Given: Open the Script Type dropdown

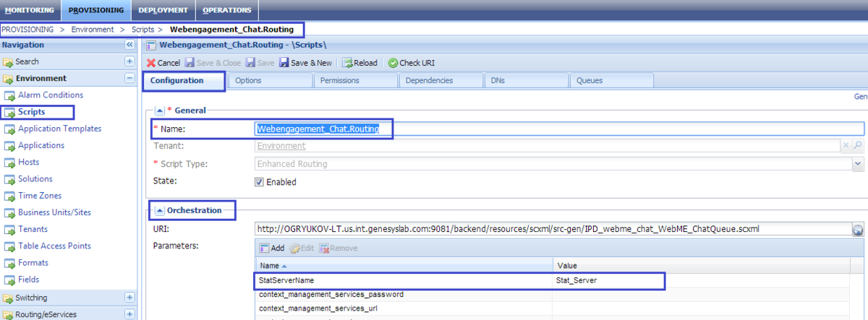Looking at the screenshot, I should pyautogui.click(x=858, y=164).
